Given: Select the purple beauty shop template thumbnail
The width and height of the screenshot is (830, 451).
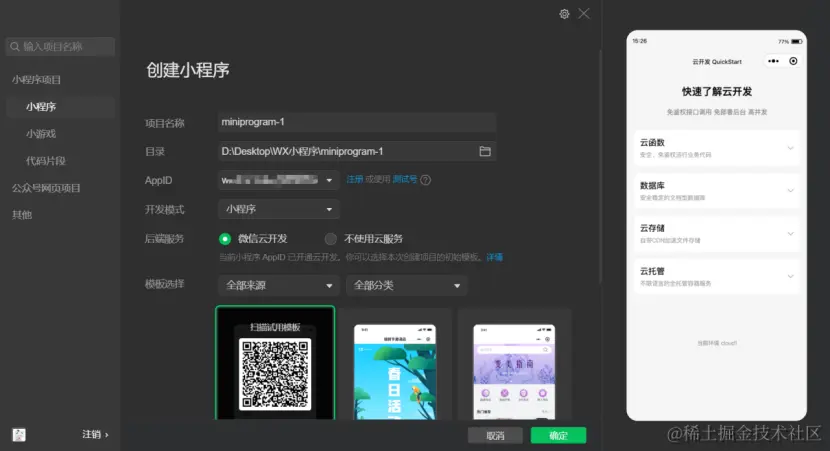Looking at the screenshot, I should coord(514,364).
